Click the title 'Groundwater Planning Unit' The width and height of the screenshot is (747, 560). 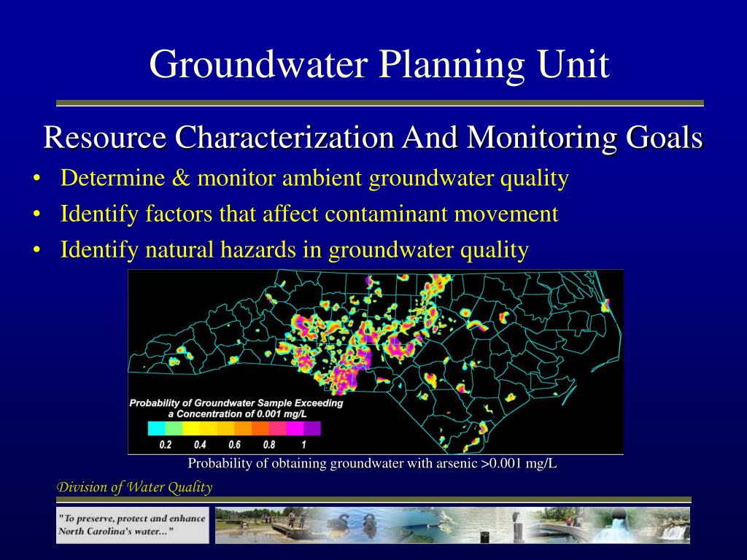click(379, 64)
